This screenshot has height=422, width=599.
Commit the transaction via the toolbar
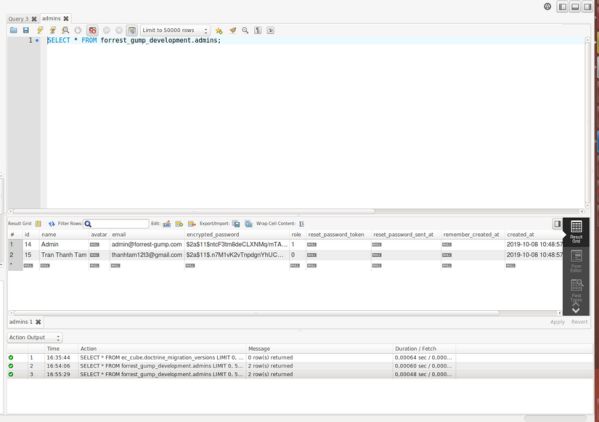point(107,30)
